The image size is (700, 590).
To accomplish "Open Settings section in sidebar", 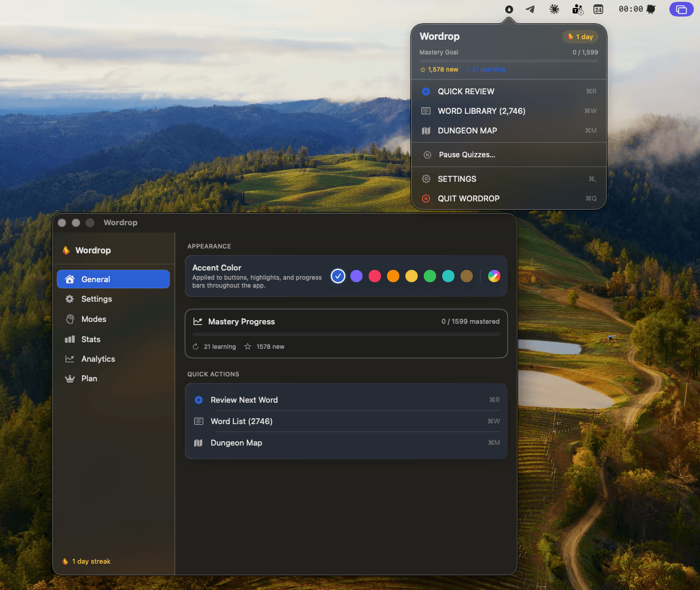I will coord(113,299).
